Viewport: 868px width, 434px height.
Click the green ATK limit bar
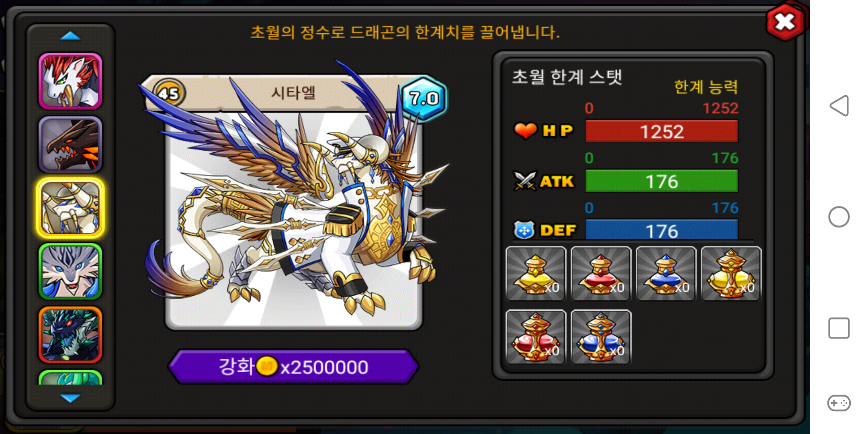[661, 181]
